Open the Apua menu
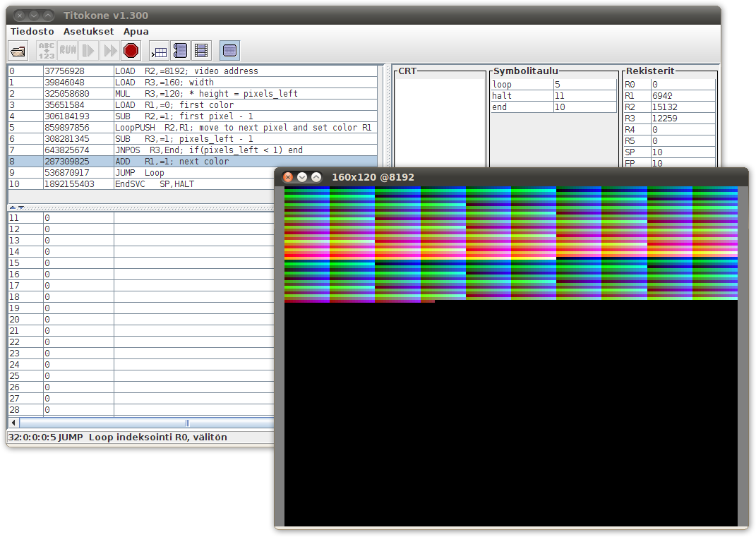The width and height of the screenshot is (756, 537). coord(136,31)
